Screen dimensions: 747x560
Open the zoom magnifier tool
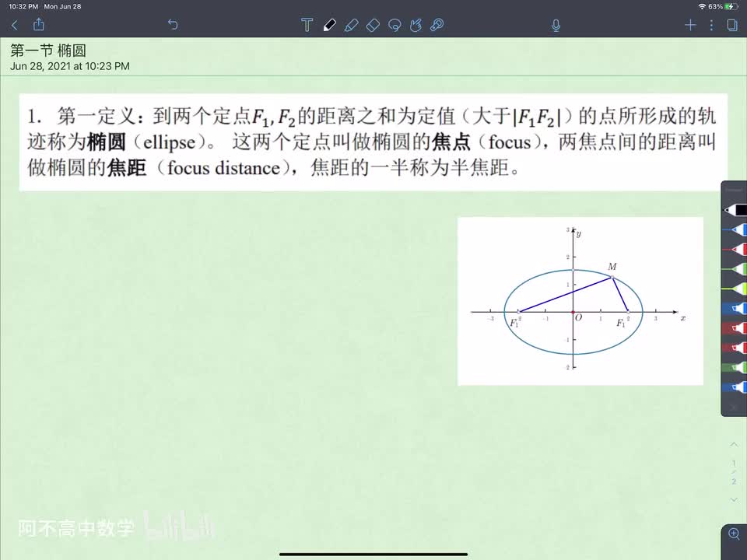[x=734, y=534]
